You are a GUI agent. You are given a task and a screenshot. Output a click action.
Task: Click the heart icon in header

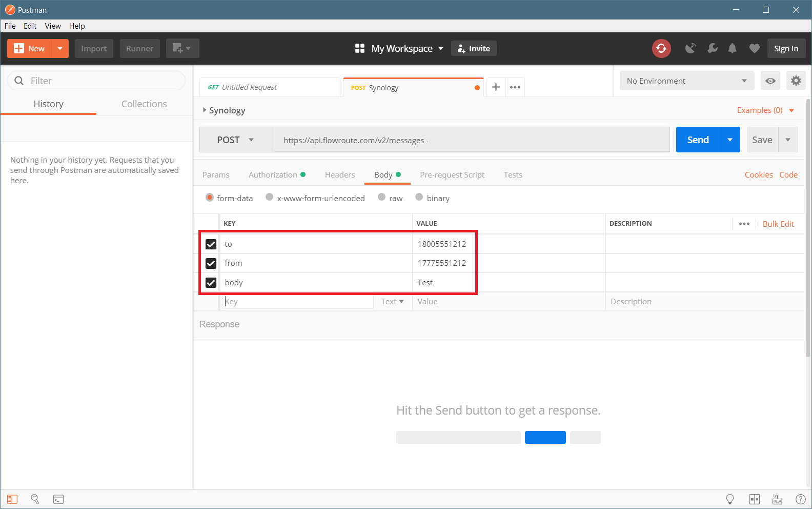754,48
